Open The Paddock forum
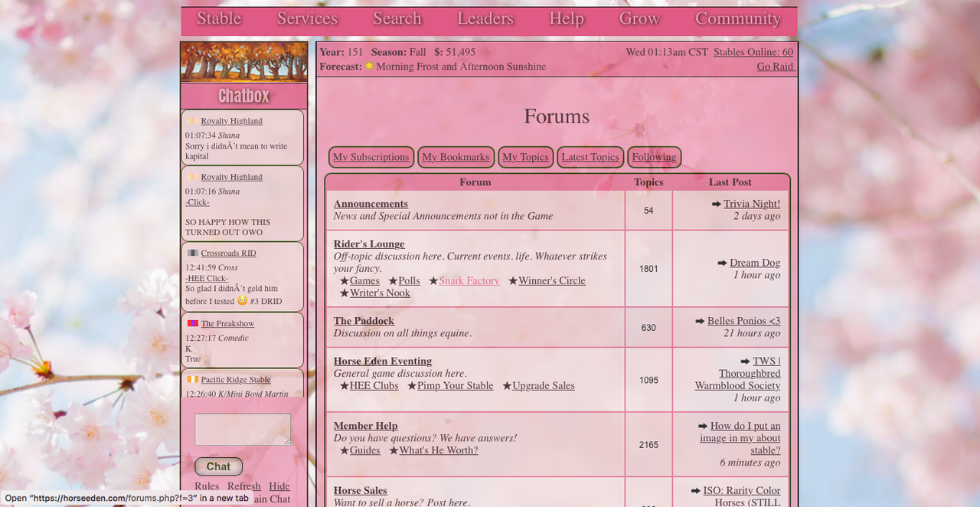Viewport: 980px width, 507px height. [x=364, y=321]
